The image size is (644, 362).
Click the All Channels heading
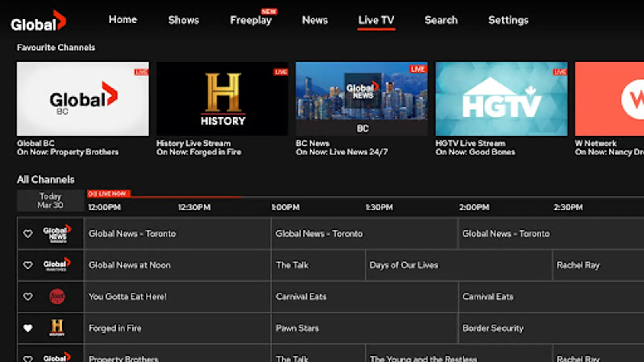pyautogui.click(x=46, y=179)
